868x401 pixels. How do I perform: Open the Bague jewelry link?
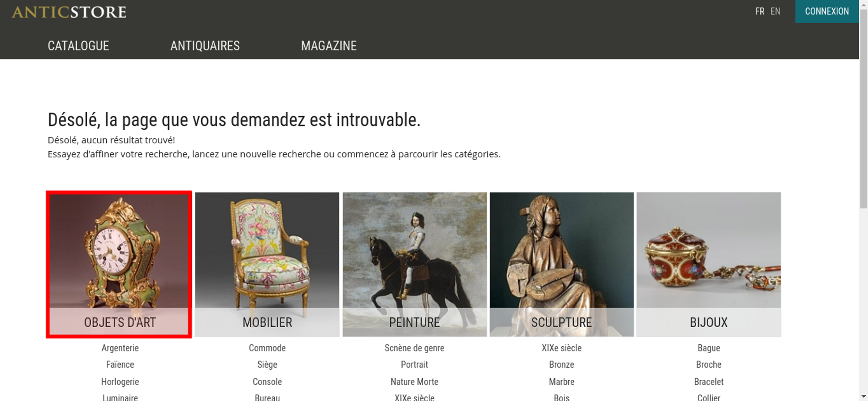pos(709,348)
